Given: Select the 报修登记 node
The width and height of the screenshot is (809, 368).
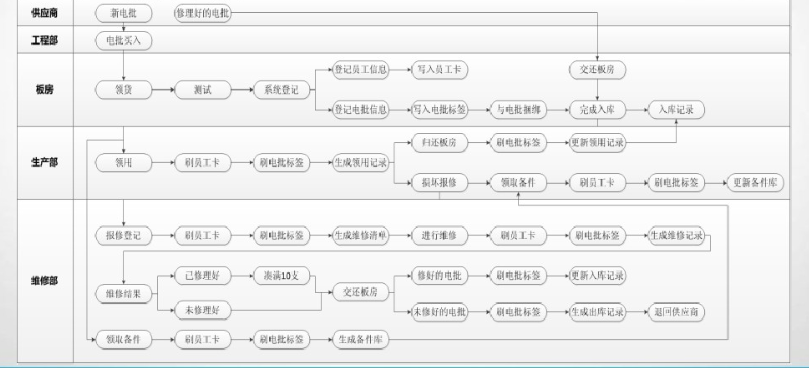Looking at the screenshot, I should (124, 236).
